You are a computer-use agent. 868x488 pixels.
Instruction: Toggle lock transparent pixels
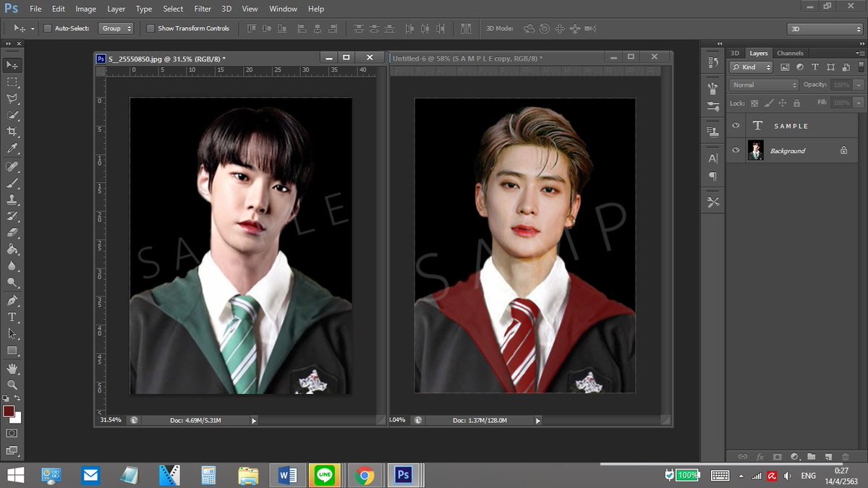754,103
